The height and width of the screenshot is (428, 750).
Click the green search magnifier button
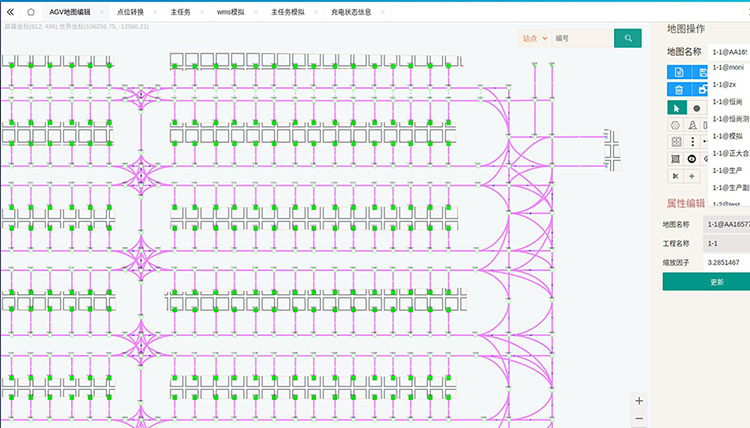point(627,38)
